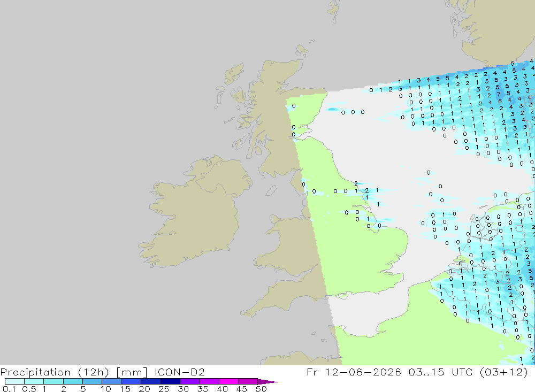Image resolution: width=535 pixels, height=392 pixels.
Task: Click the precipitation value '7' on the map
Action: tap(499, 94)
